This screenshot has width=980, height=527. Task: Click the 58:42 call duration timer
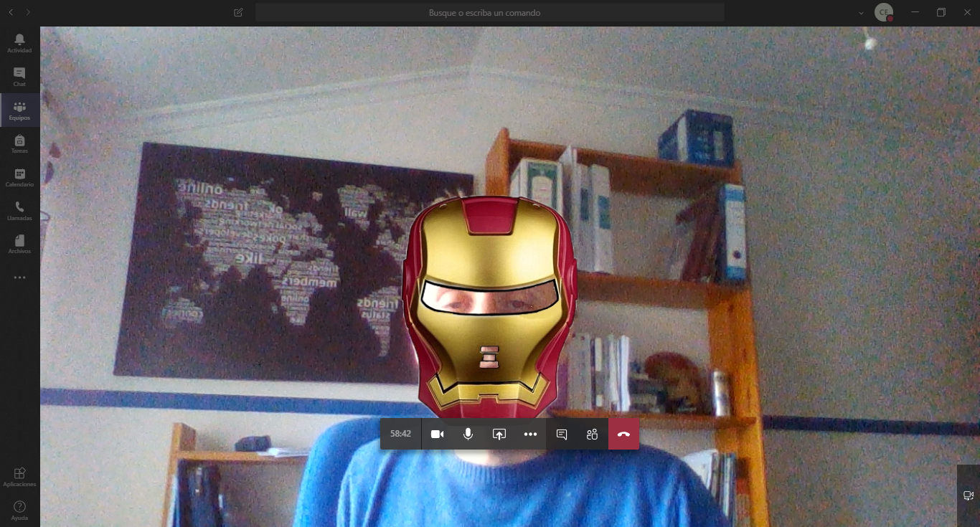(400, 434)
